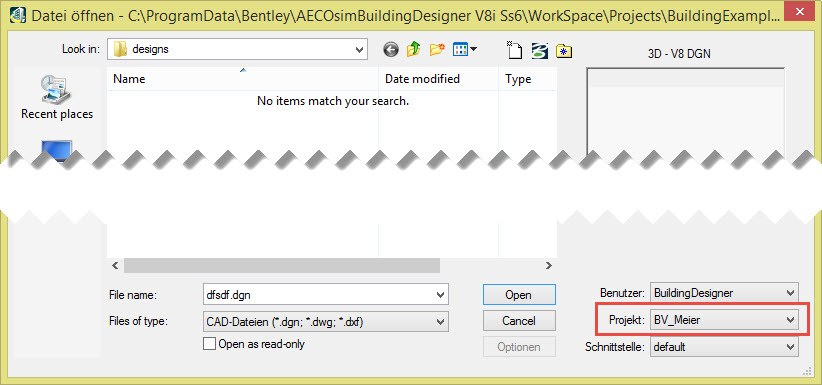The image size is (822, 385).
Task: Click the Optionen button
Action: pos(519,347)
